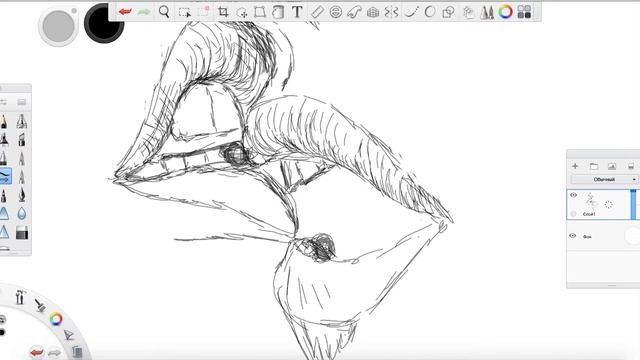Image resolution: width=640 pixels, height=360 pixels.
Task: Open the overlapping-shapes tool in top toolbar
Action: (448, 12)
